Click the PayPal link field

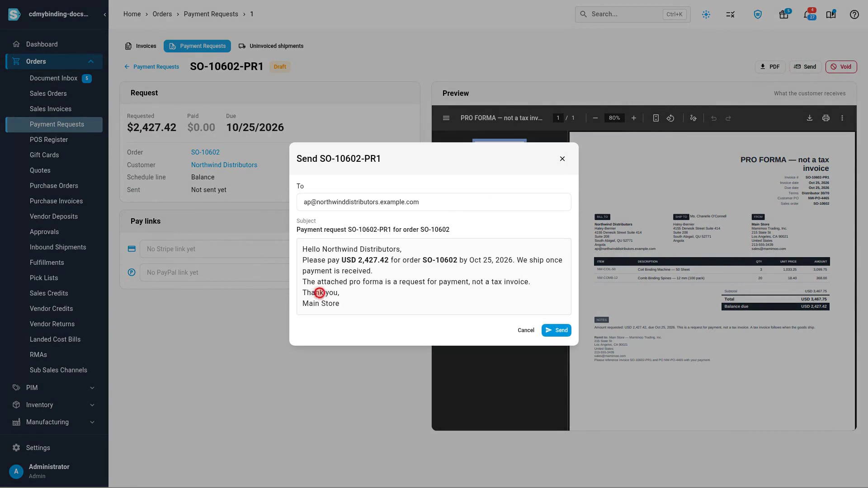tap(215, 272)
